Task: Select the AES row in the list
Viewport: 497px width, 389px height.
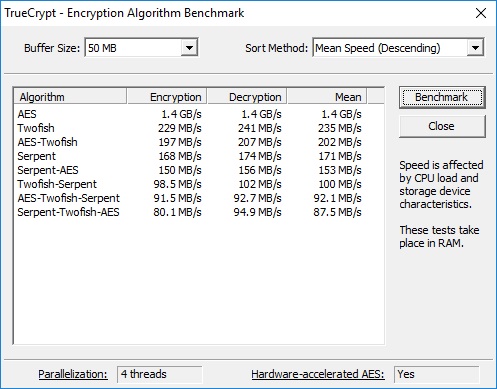Action: point(189,114)
